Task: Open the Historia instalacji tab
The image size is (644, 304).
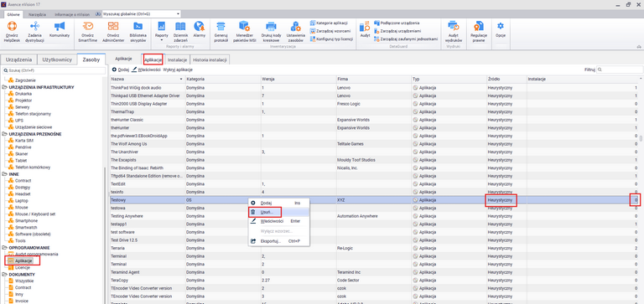Action: [x=210, y=60]
